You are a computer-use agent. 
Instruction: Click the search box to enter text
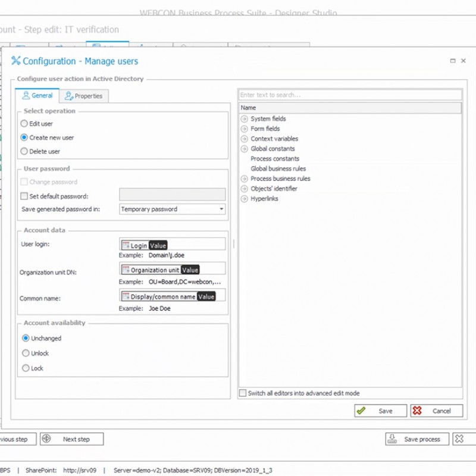pos(350,95)
